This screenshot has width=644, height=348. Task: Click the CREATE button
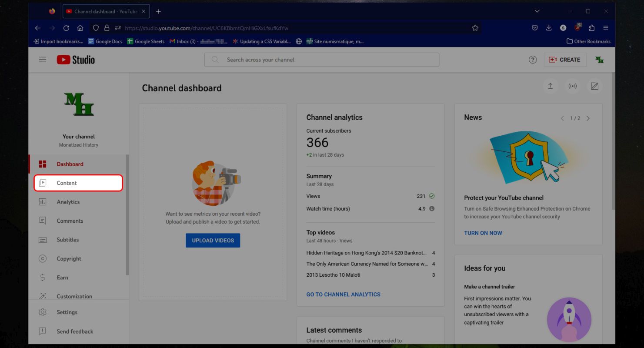click(565, 60)
